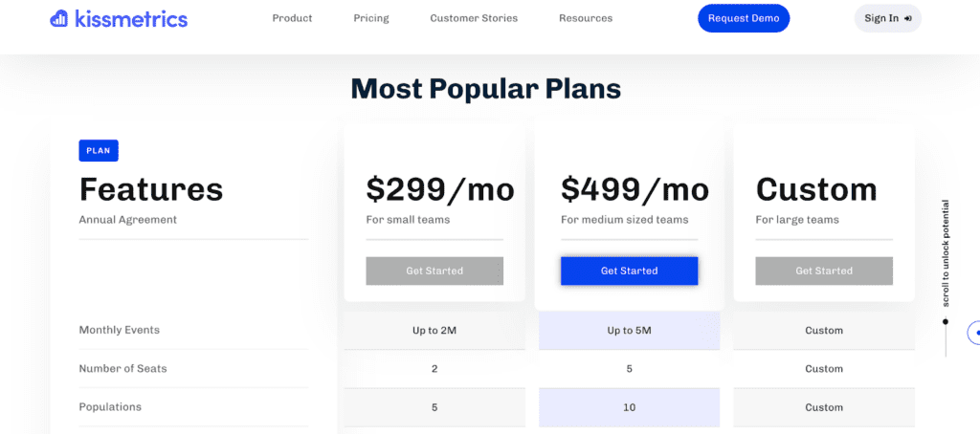Go to the Pricing page
This screenshot has width=980, height=434.
[371, 18]
